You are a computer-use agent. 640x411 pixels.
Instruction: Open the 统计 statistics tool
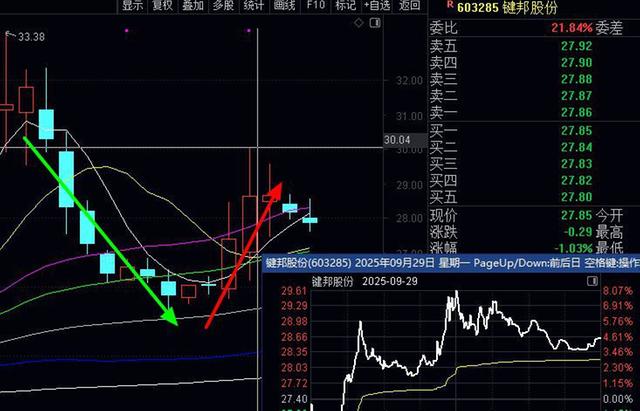pyautogui.click(x=253, y=5)
